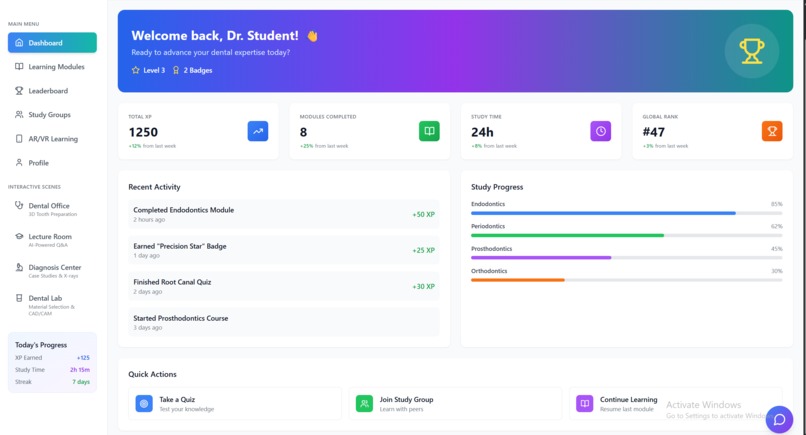Click the Level 3 star icon

[x=136, y=70]
